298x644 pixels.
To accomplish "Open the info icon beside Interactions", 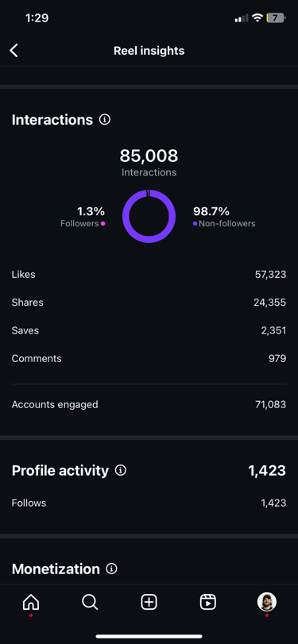I will (105, 120).
